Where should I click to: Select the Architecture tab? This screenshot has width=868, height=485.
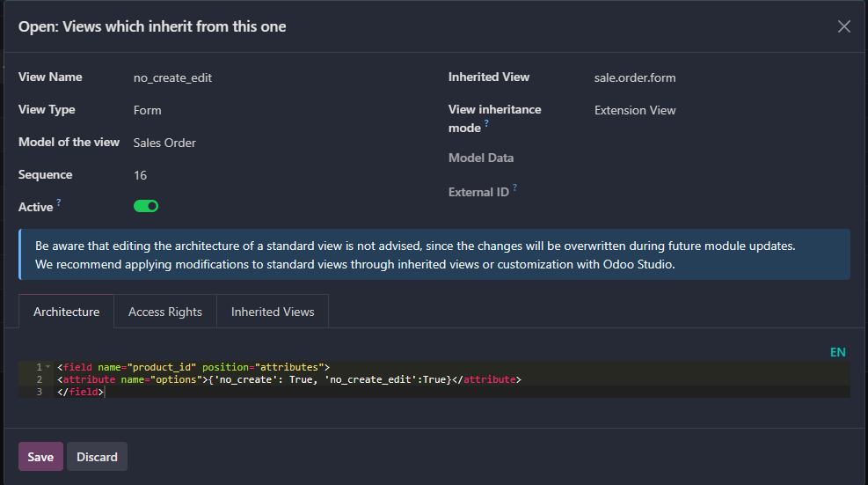point(66,312)
